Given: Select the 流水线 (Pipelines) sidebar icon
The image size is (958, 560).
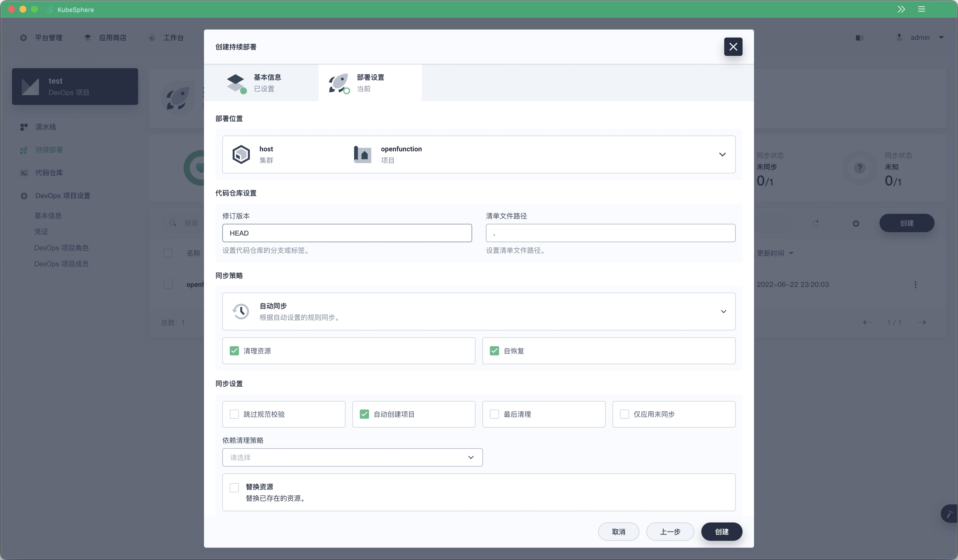Looking at the screenshot, I should [x=23, y=127].
